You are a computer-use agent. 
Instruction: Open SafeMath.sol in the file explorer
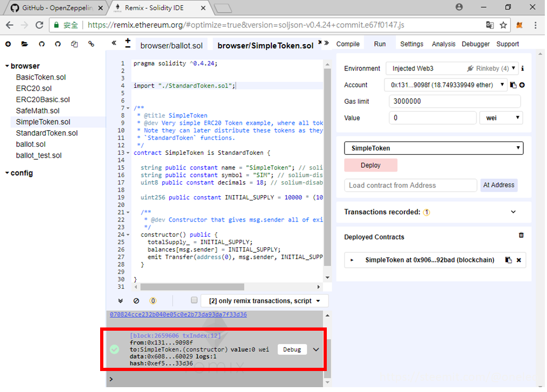[x=38, y=111]
